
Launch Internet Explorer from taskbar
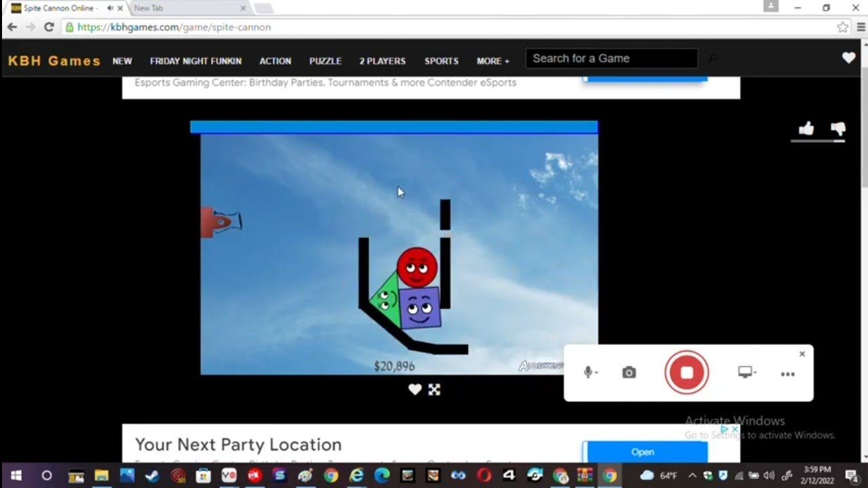point(356,475)
